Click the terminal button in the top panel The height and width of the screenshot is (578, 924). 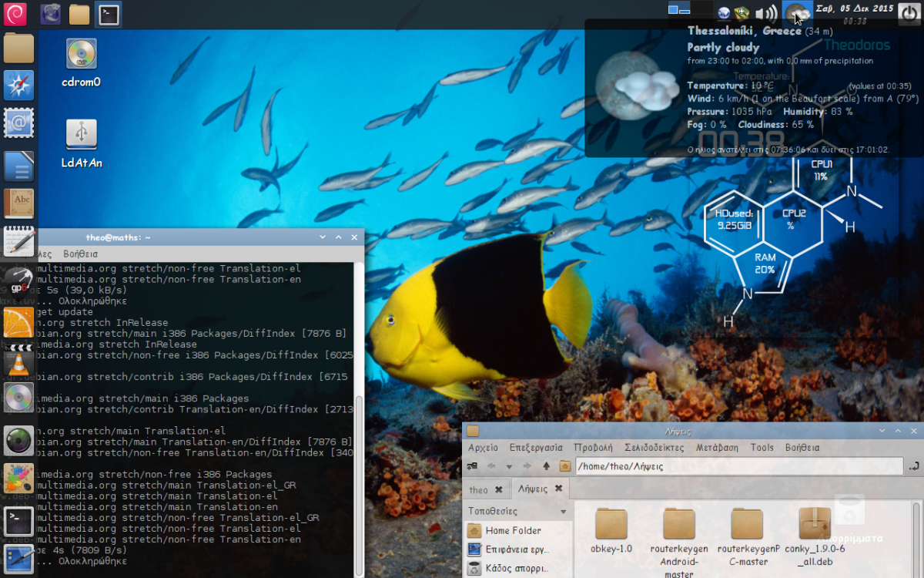tap(109, 14)
